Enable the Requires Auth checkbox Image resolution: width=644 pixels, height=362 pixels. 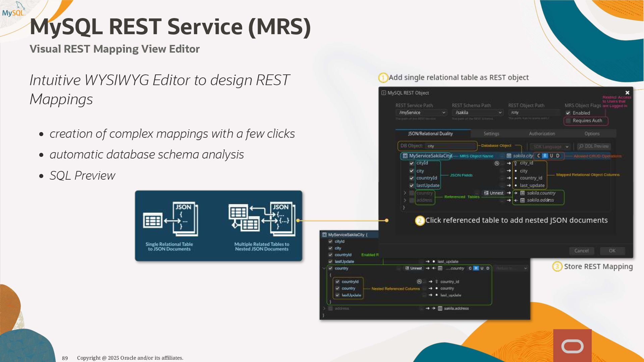568,121
